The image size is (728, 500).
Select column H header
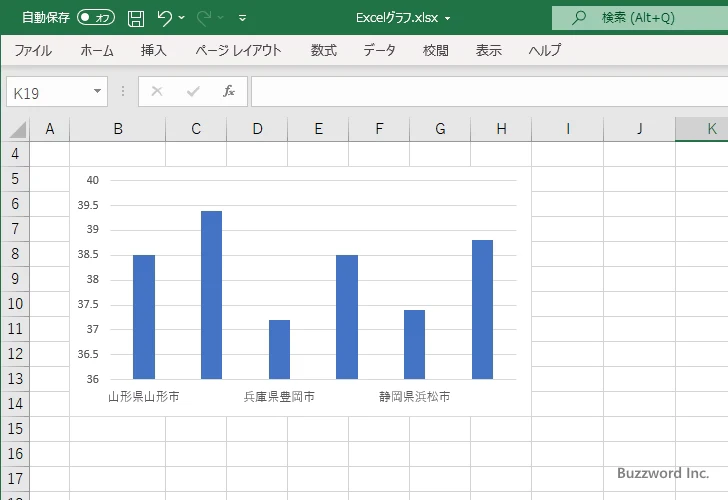point(501,129)
